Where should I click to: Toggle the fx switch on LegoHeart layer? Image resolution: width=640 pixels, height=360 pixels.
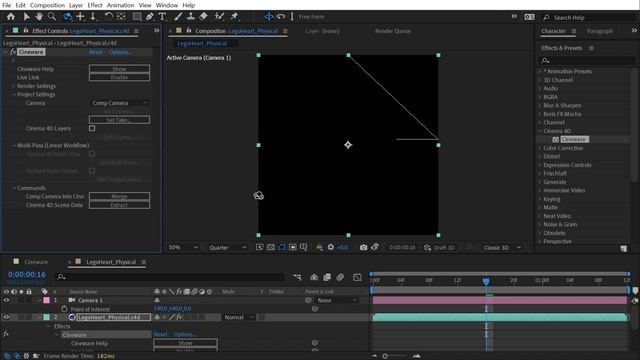(179, 317)
